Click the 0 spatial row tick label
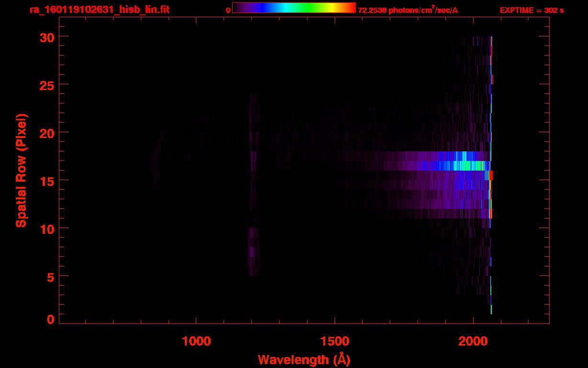 click(51, 320)
